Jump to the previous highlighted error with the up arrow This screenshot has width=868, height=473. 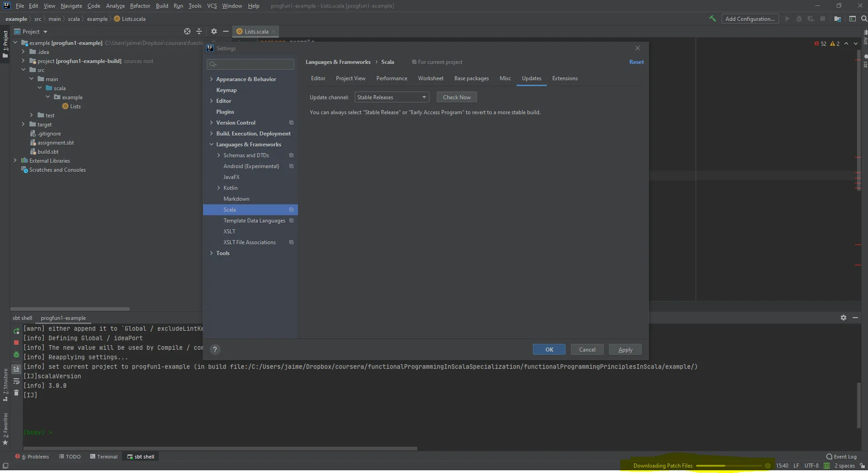(846, 43)
